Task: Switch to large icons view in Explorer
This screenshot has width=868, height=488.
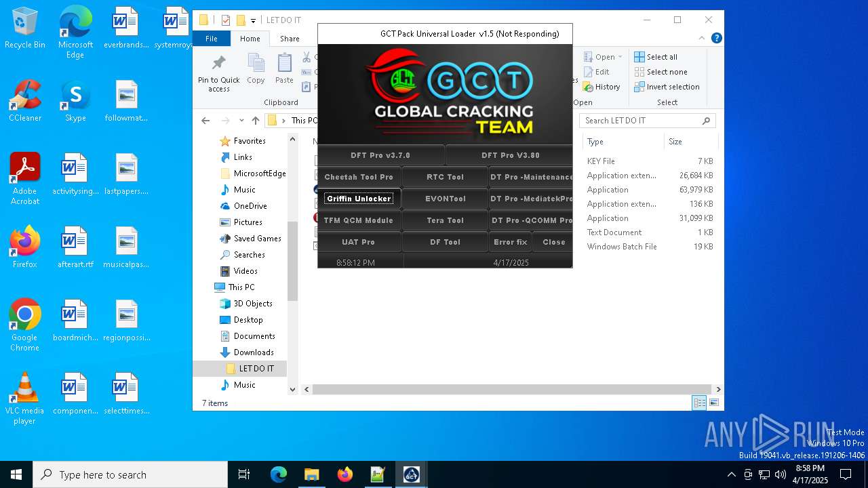Action: (x=713, y=403)
